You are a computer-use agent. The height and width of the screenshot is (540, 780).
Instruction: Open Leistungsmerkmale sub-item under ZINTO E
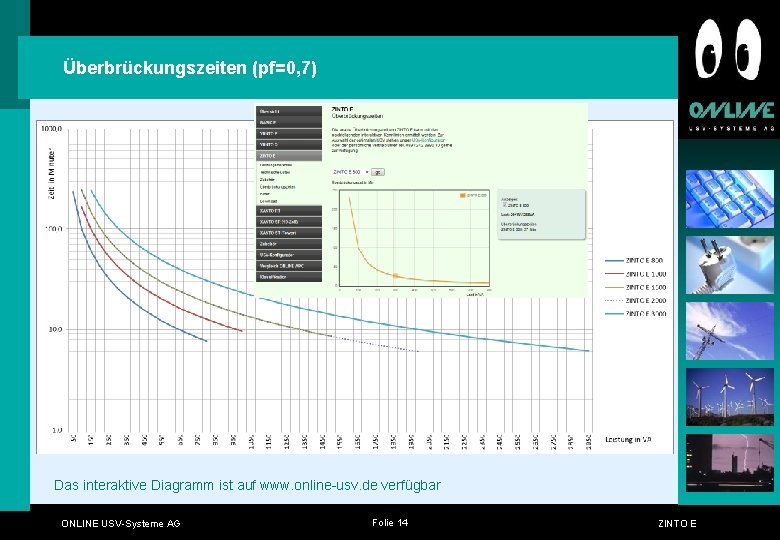pos(276,165)
